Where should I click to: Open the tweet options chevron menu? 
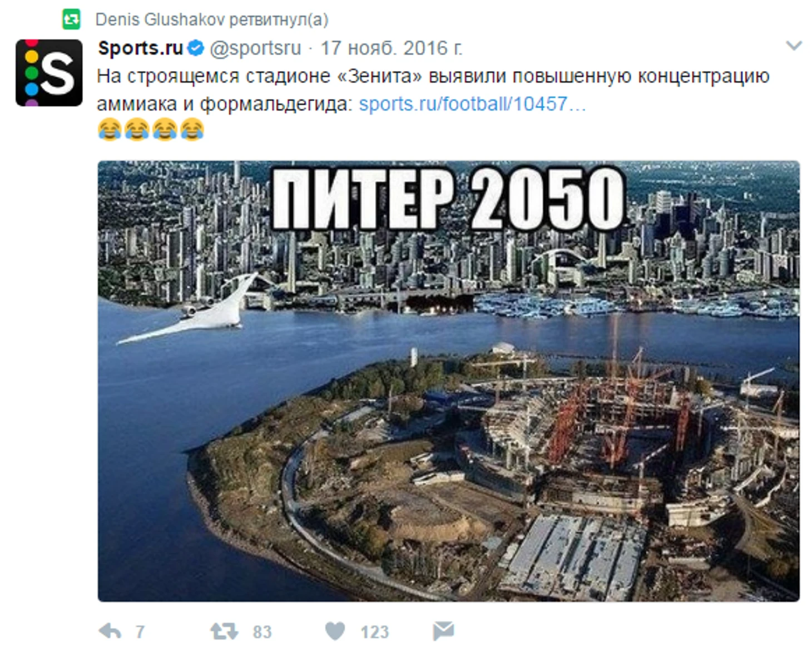794,46
